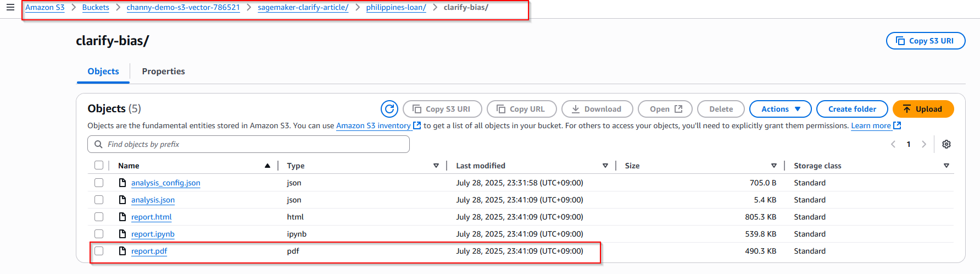Go to next page arrow
Viewport: 980px width, 274px height.
924,144
